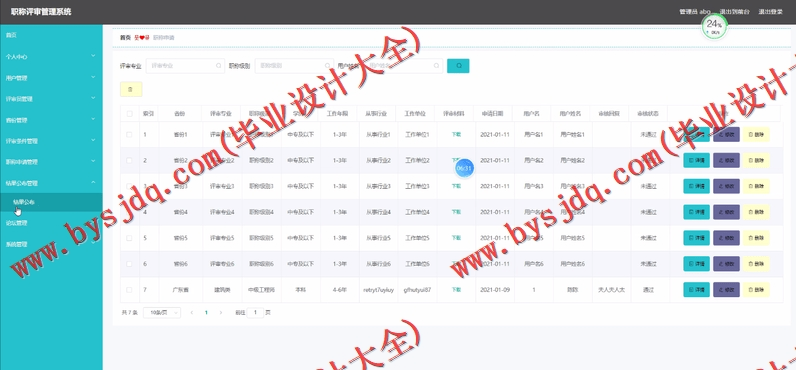The image size is (796, 370).
Task: Tick the checkbox for row 1
Action: pyautogui.click(x=129, y=134)
